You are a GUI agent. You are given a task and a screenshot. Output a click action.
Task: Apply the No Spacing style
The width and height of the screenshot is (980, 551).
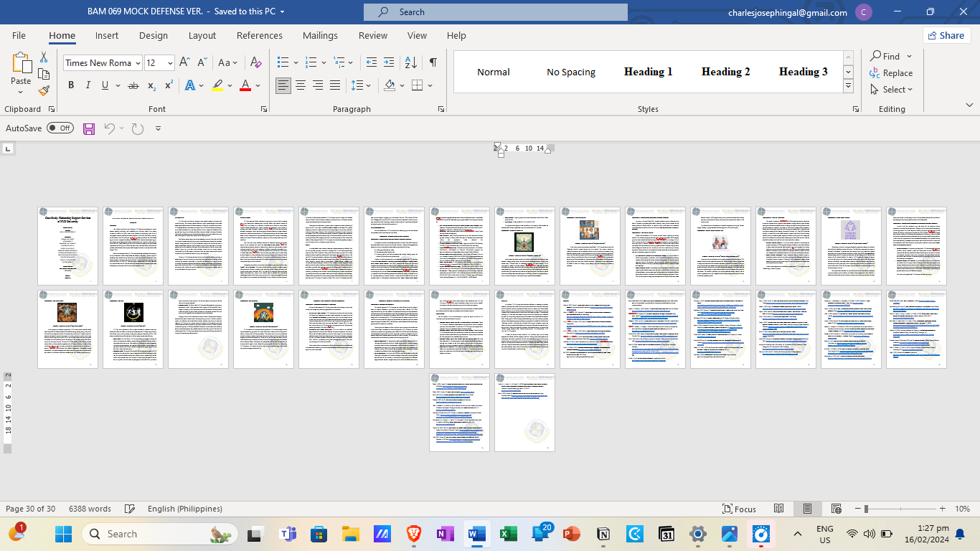point(571,72)
